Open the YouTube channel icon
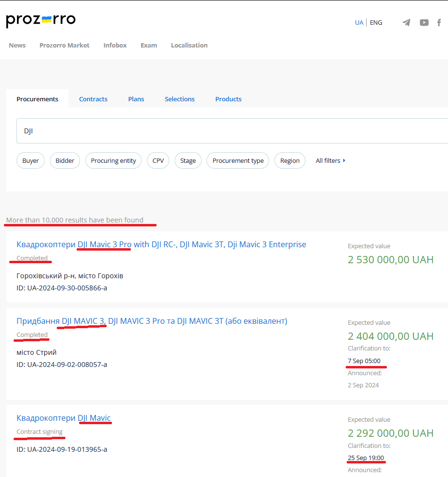 (424, 22)
